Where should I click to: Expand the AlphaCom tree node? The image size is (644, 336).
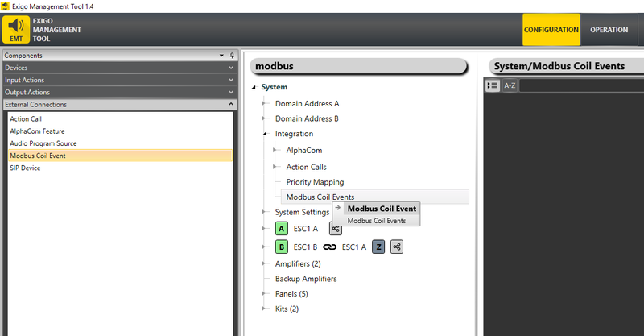(x=275, y=150)
